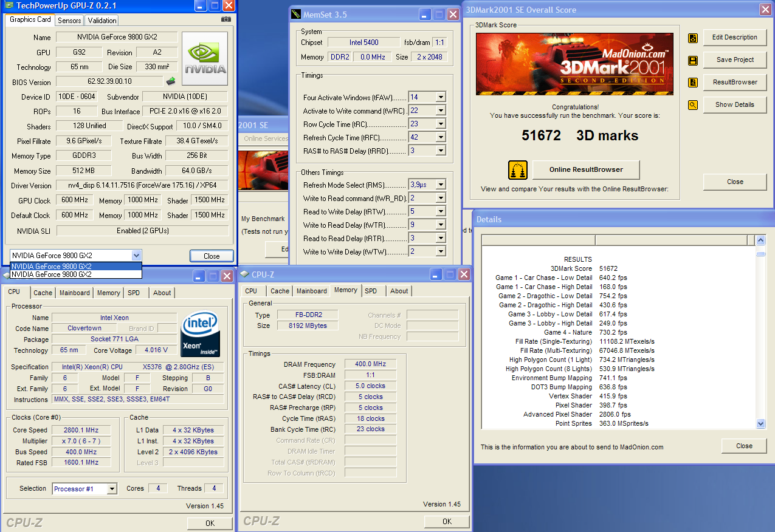775x532 pixels.
Task: Click the Edit Description button
Action: (x=735, y=38)
